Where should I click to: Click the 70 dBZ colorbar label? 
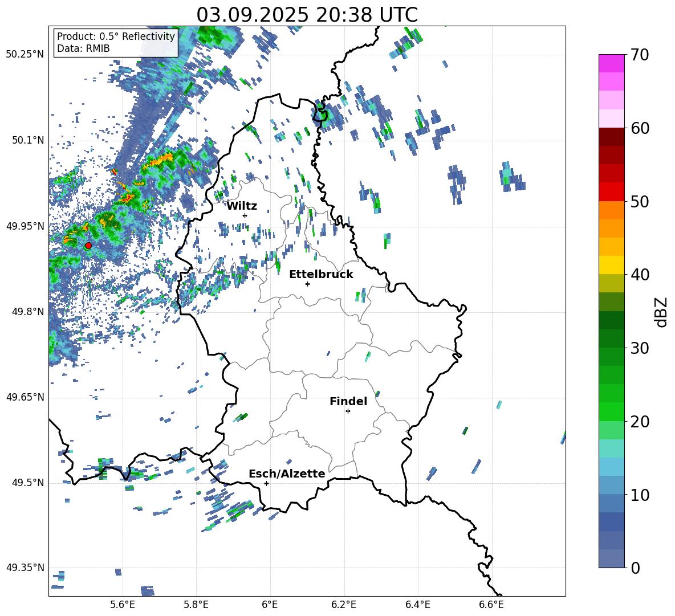point(640,55)
